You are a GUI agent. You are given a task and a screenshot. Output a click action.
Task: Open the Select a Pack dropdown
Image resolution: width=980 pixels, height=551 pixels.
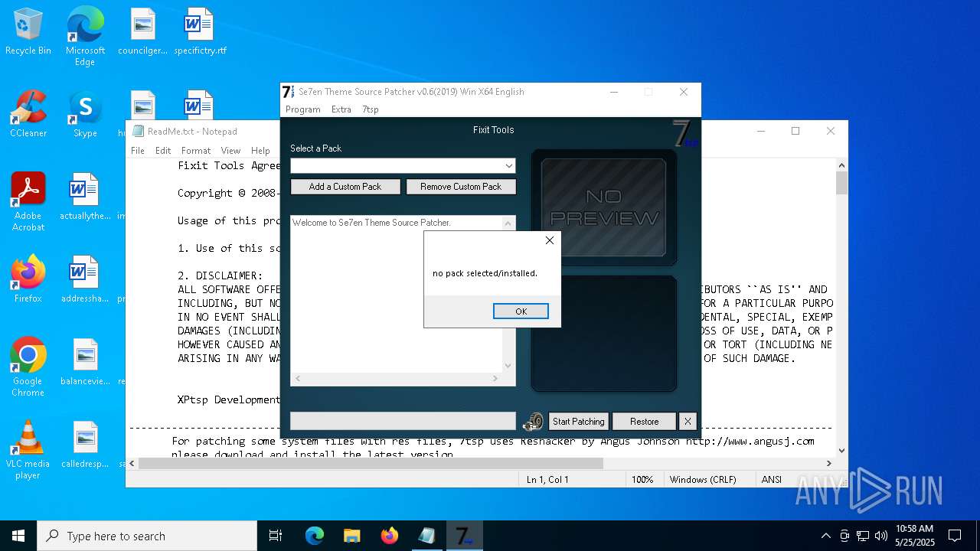[509, 165]
